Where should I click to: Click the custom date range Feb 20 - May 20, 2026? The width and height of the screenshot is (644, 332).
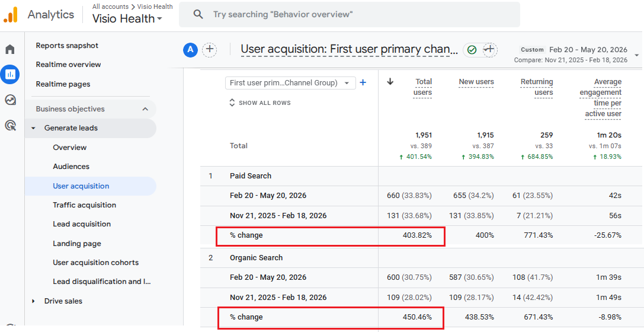[x=588, y=50]
